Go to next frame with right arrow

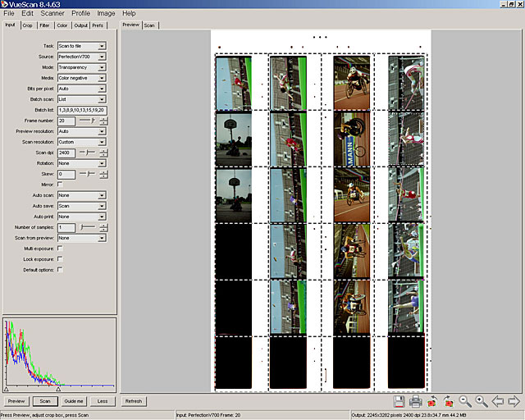(x=514, y=401)
